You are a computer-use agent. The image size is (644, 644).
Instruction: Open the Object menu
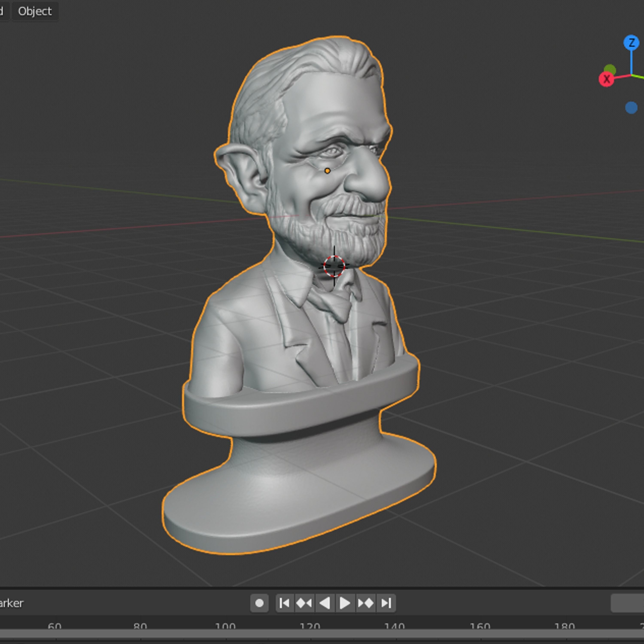point(35,11)
